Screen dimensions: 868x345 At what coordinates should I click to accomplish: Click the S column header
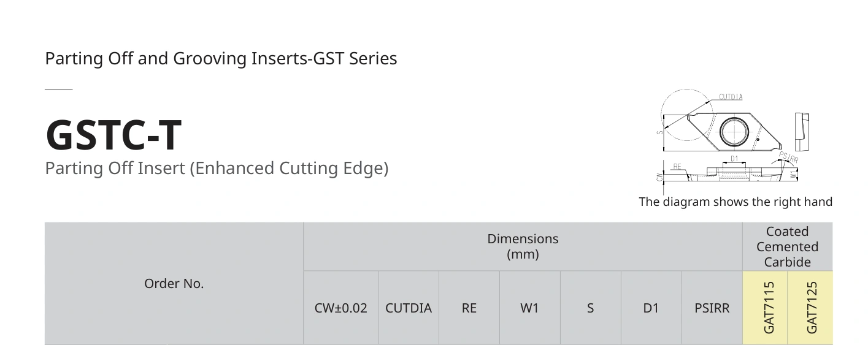pos(590,308)
